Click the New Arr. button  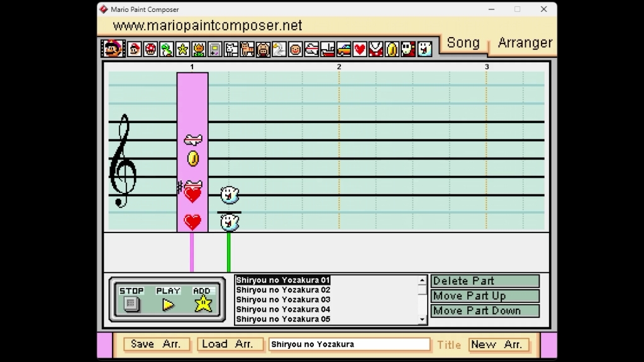tap(499, 344)
